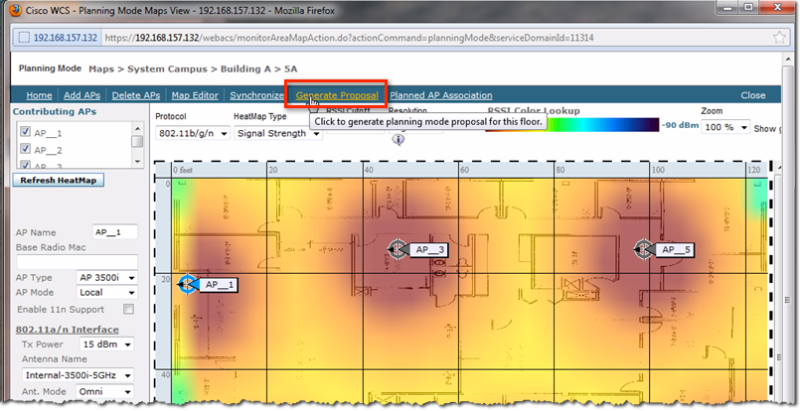Click the AP__5 label on the map
800x411 pixels.
[x=677, y=249]
